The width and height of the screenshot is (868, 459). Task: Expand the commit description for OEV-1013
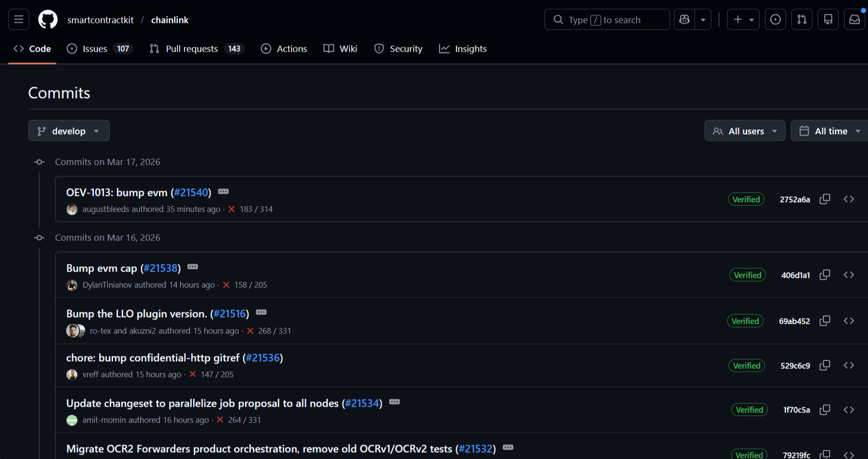(x=223, y=191)
